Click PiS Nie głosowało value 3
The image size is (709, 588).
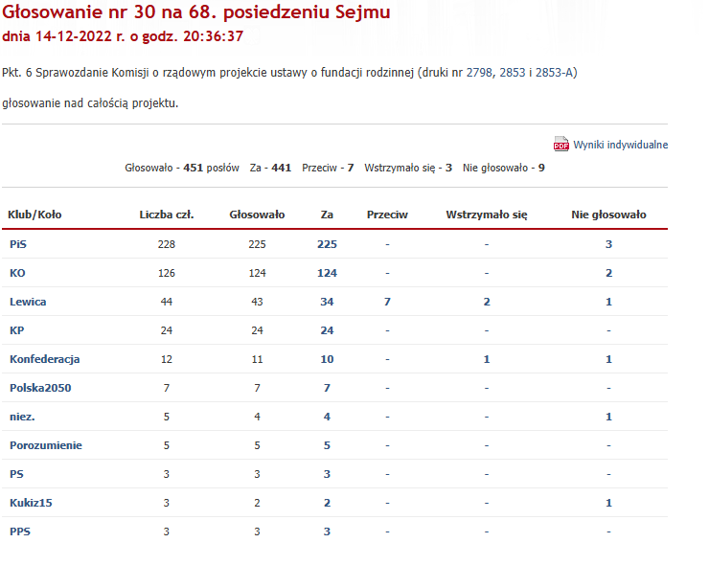click(608, 244)
